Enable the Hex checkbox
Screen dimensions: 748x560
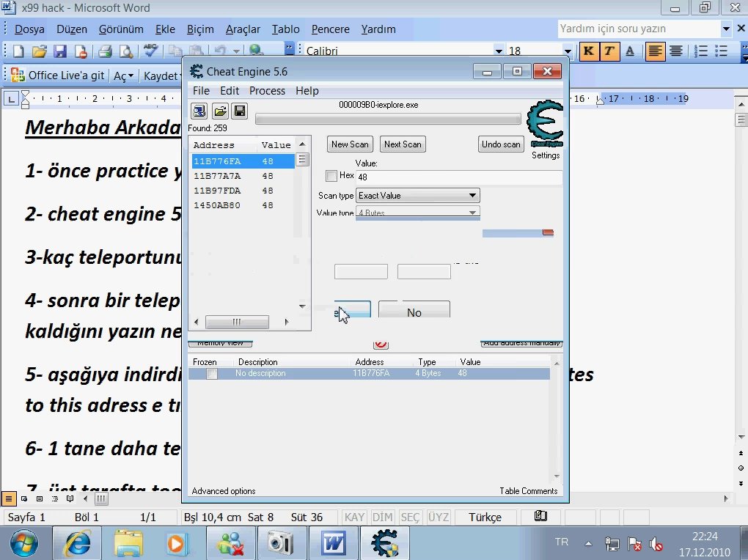click(331, 176)
